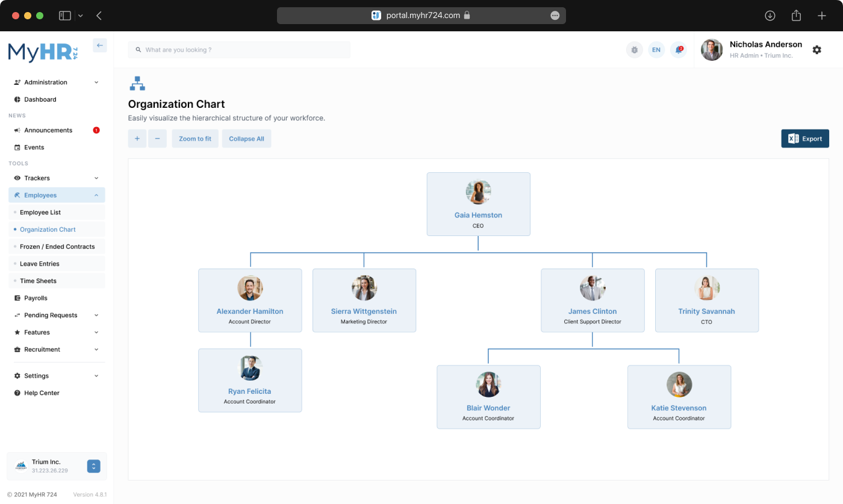Open Gaia Hemston's profile link
Image resolution: width=843 pixels, height=504 pixels.
click(x=478, y=215)
